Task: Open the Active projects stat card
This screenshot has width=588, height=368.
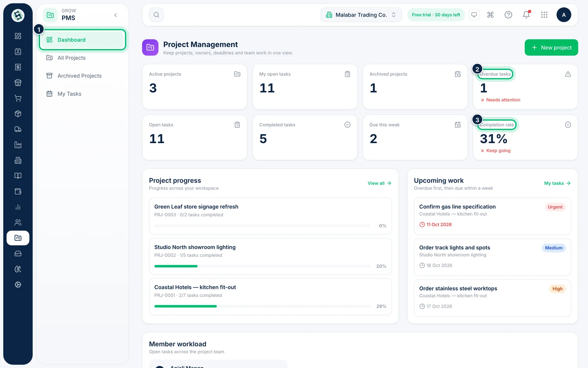Action: 195,87
